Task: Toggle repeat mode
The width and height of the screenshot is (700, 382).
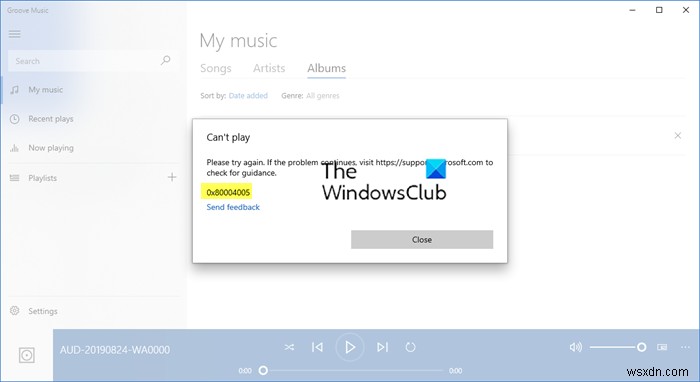Action: (410, 347)
